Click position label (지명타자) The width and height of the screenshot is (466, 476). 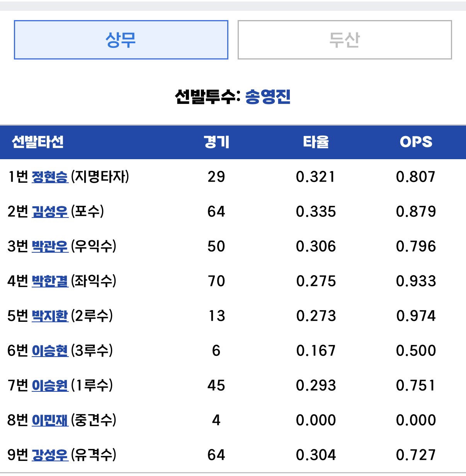100,177
